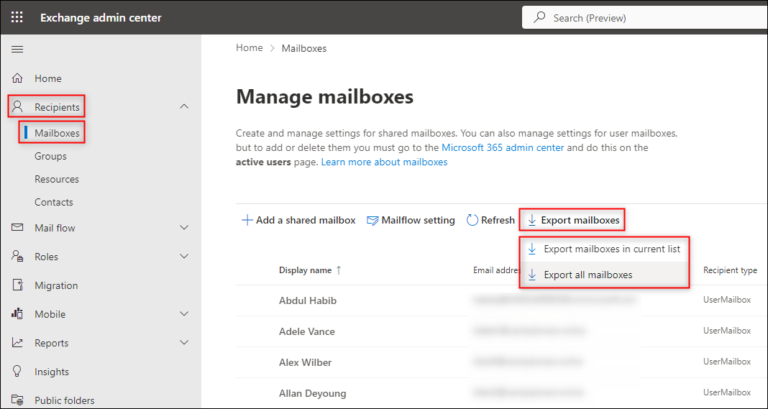Click in the Search (Preview) box
Screen dimensions: 768x409
[x=645, y=18]
